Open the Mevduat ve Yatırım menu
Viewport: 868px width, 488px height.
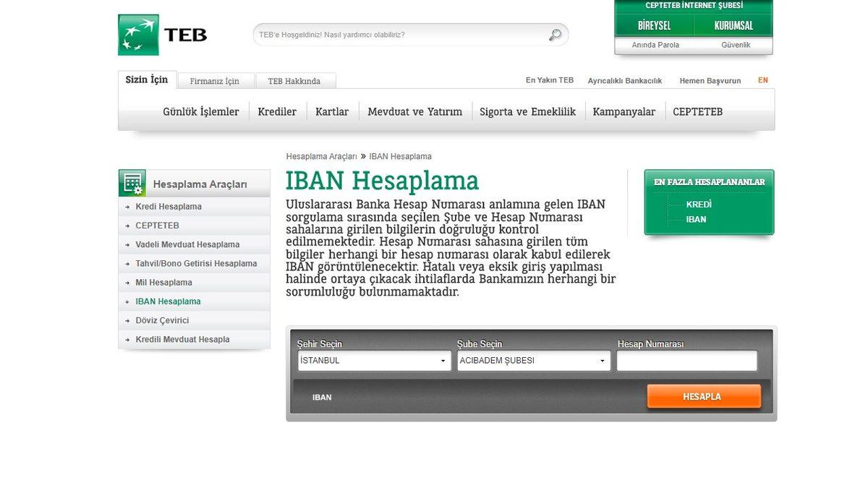click(414, 111)
